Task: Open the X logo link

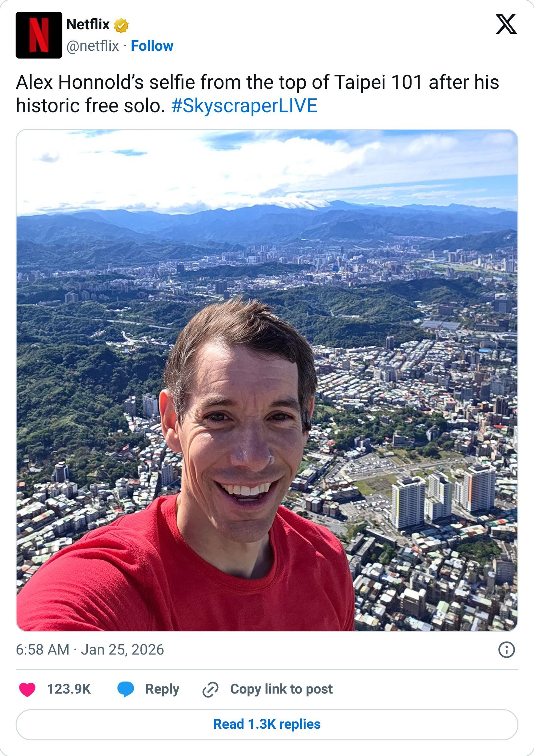Action: coord(506,24)
